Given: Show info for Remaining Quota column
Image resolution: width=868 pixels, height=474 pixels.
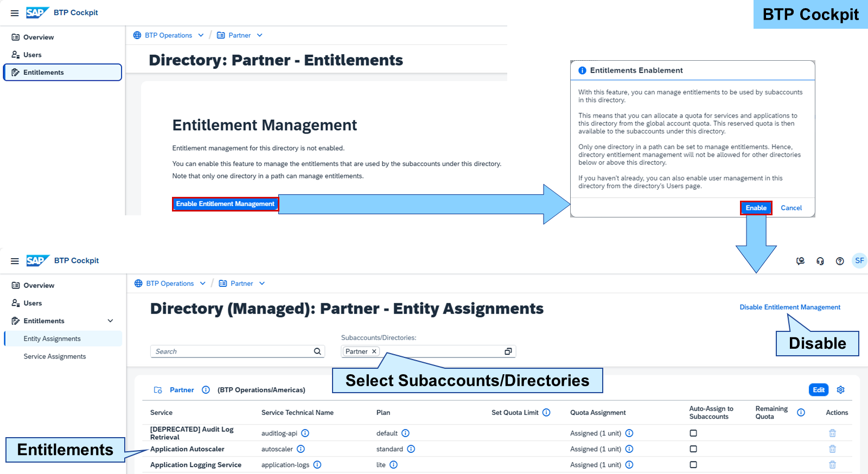Looking at the screenshot, I should pyautogui.click(x=801, y=413).
